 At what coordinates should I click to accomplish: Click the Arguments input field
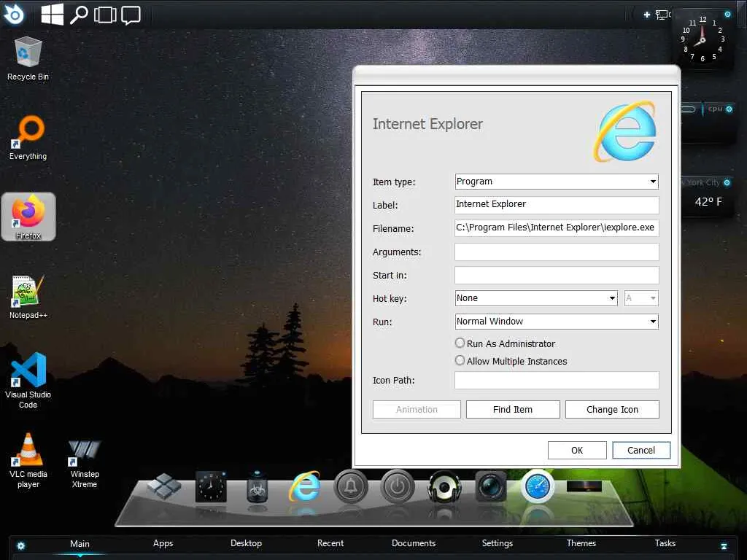(557, 252)
